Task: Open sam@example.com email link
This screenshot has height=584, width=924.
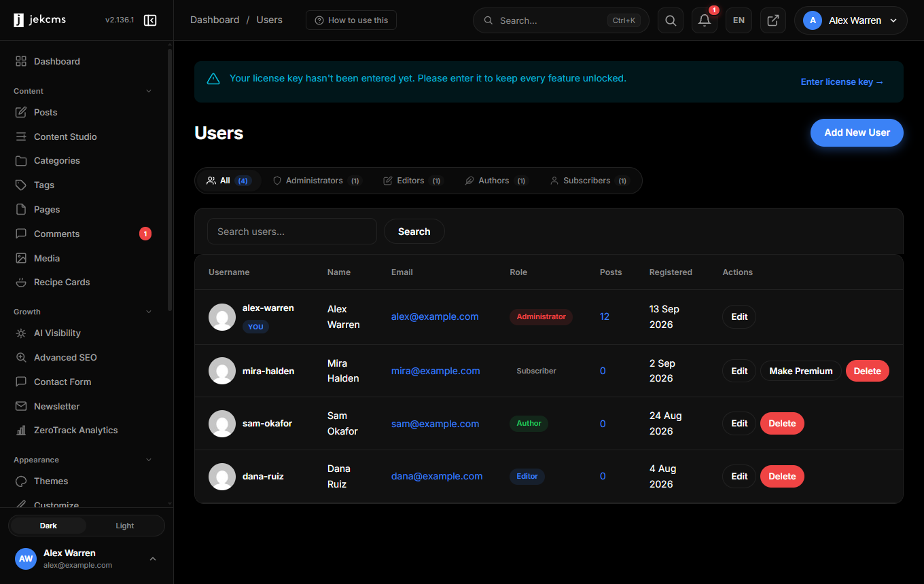Action: 436,424
